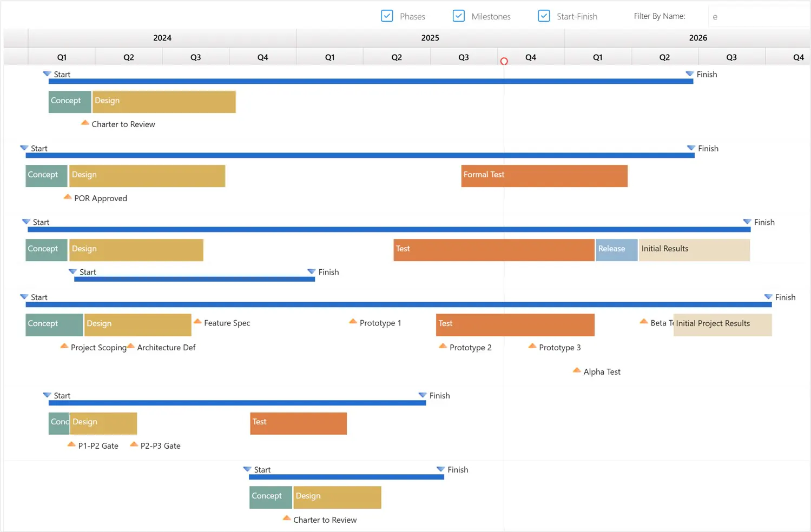Select the Test bar in the Release project
Image resolution: width=811 pixels, height=532 pixels.
(494, 250)
